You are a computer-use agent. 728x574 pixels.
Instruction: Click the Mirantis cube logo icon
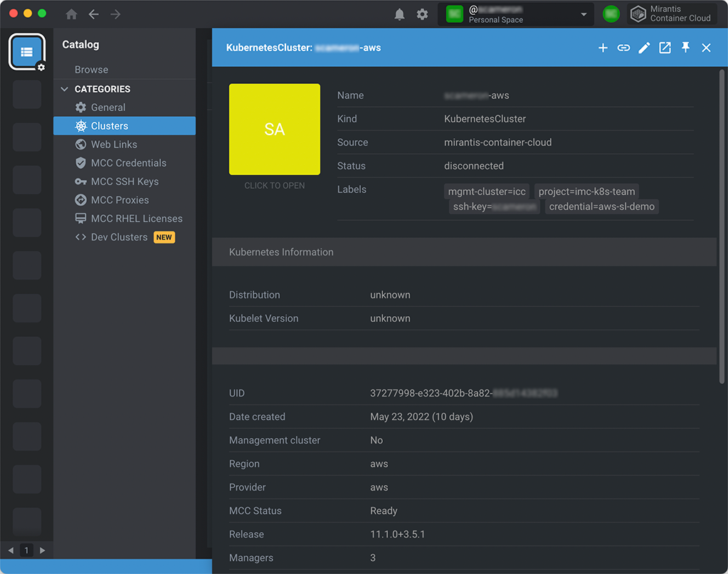(638, 14)
